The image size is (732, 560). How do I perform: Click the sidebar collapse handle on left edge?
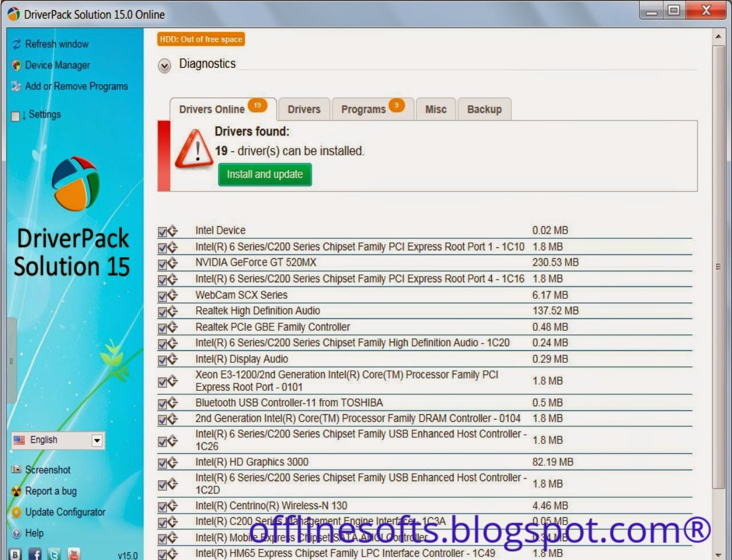11,361
